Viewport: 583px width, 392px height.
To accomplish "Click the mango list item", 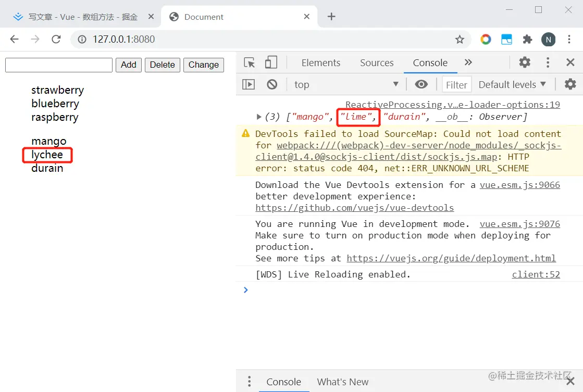I will point(48,141).
